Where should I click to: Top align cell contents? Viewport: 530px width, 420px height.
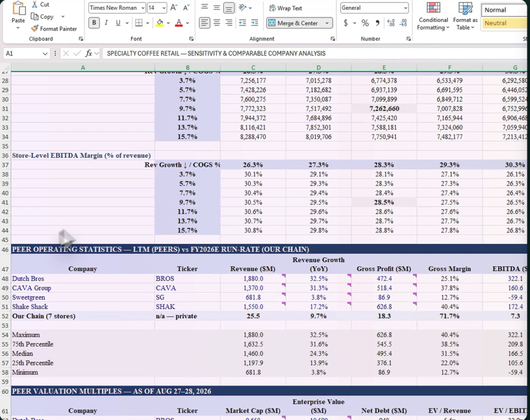coord(204,7)
